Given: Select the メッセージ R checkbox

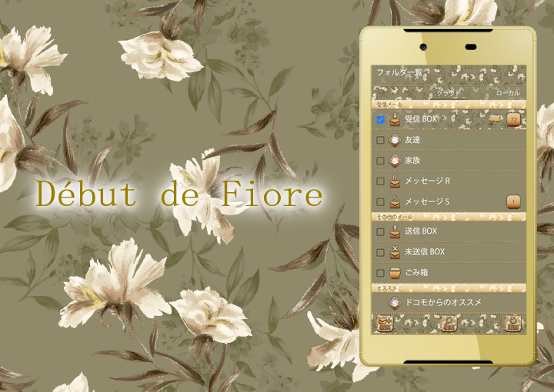Looking at the screenshot, I should (x=380, y=182).
